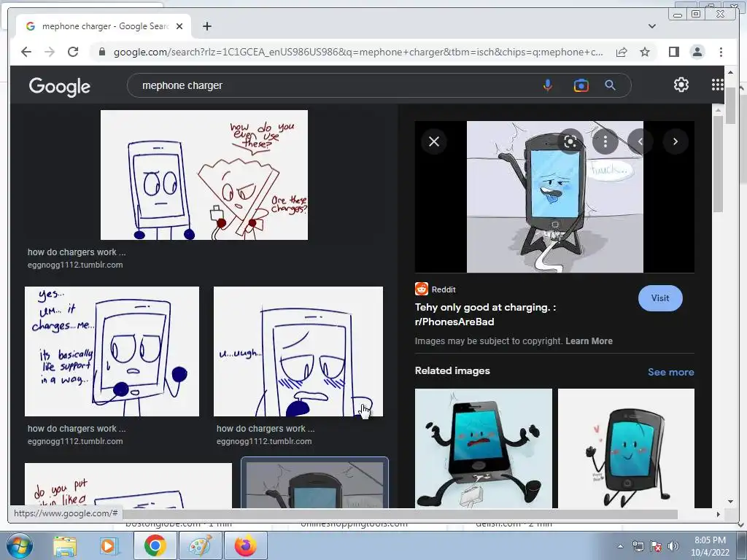
Task: Open a new tab with the plus button
Action: [206, 26]
